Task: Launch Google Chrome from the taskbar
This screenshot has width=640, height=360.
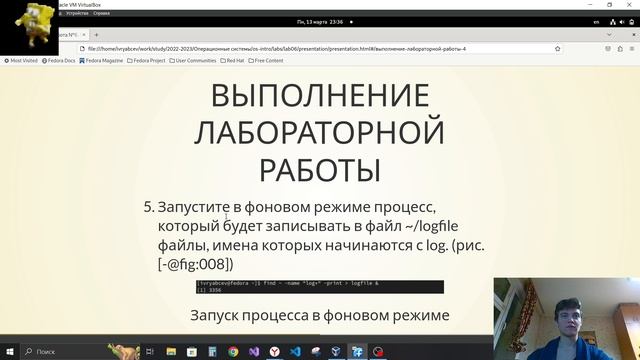Action: 233,351
